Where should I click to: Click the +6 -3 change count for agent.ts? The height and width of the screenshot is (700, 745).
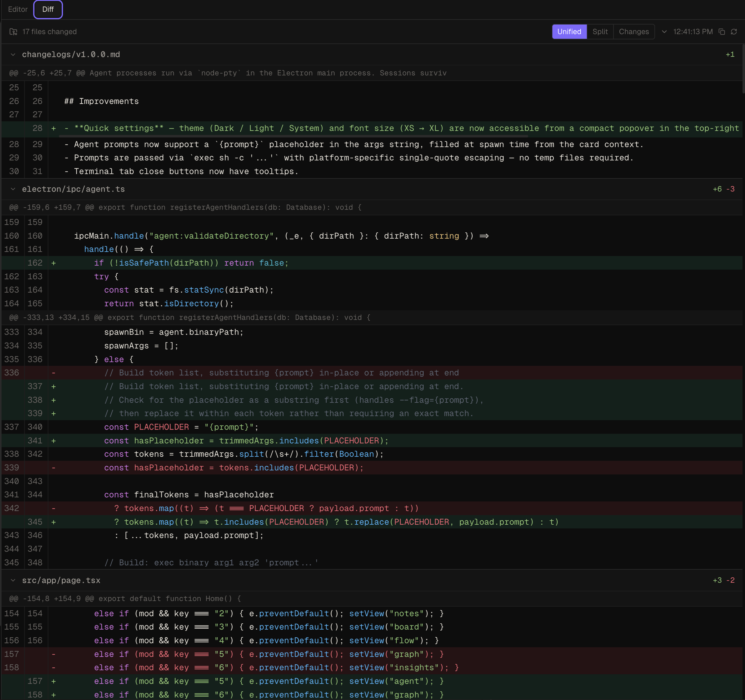[724, 189]
